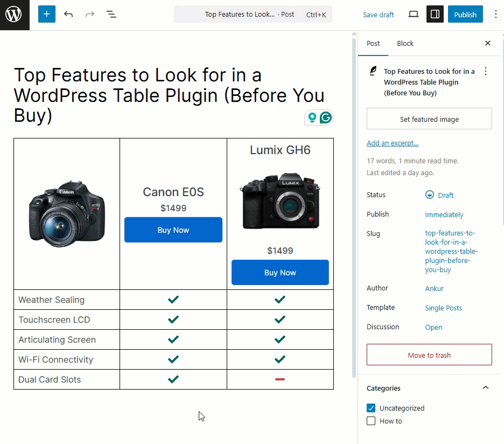Select the Lumix GH6 camera image
This screenshot has height=444, width=504.
(x=280, y=201)
